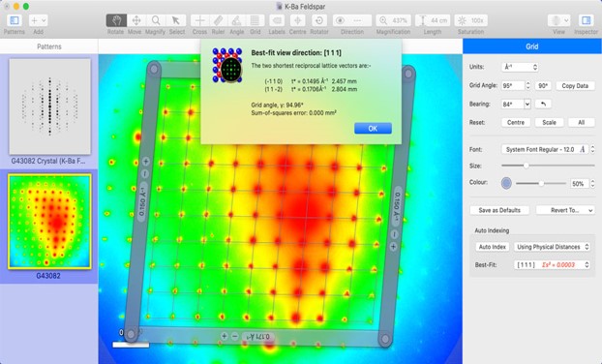Image resolution: width=602 pixels, height=364 pixels.
Task: Open the Best-Fit results dropdown
Action: pos(552,264)
